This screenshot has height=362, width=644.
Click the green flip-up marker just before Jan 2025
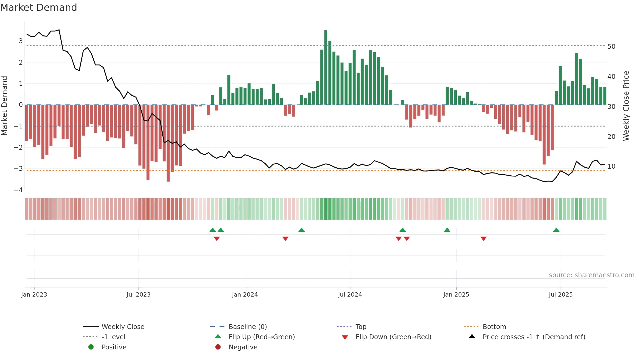click(447, 230)
